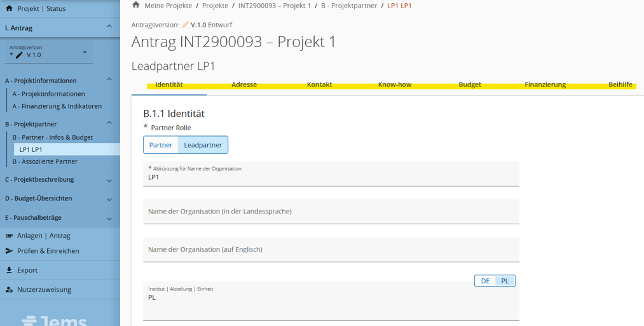This screenshot has height=326, width=644.
Task: Open B - Assoziierte Partner in the sidebar
Action: pyautogui.click(x=45, y=161)
